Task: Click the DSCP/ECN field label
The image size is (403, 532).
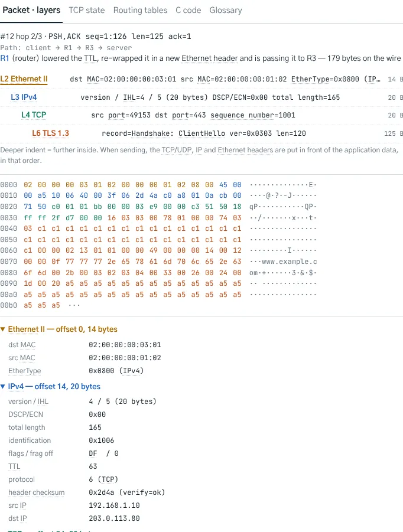Action: [x=25, y=414]
